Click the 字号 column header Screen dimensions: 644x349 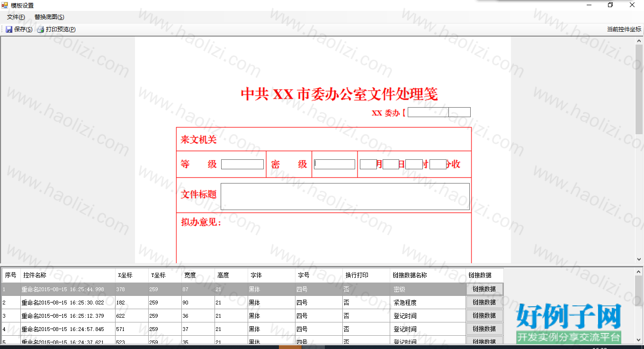[319, 275]
